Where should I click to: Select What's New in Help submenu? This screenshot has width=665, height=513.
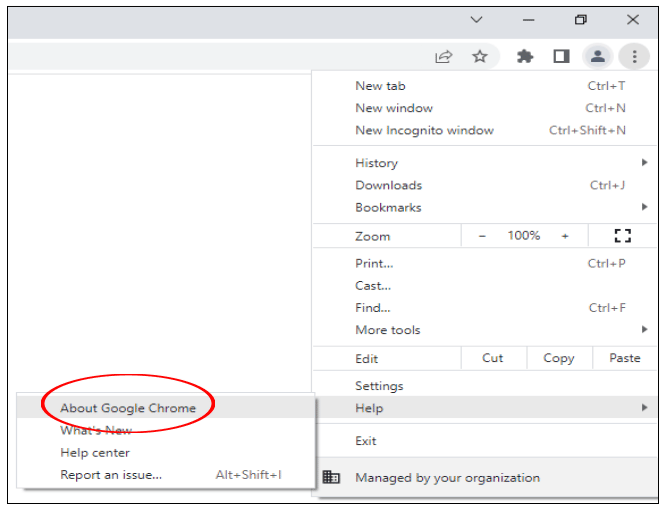click(165, 430)
